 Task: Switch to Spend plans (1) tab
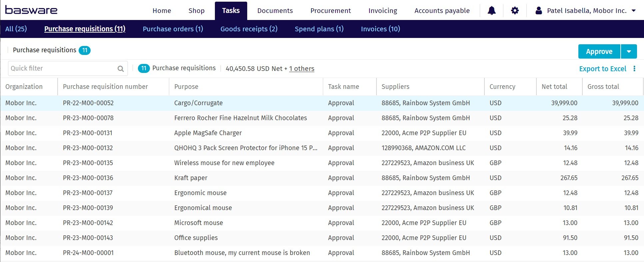[319, 29]
